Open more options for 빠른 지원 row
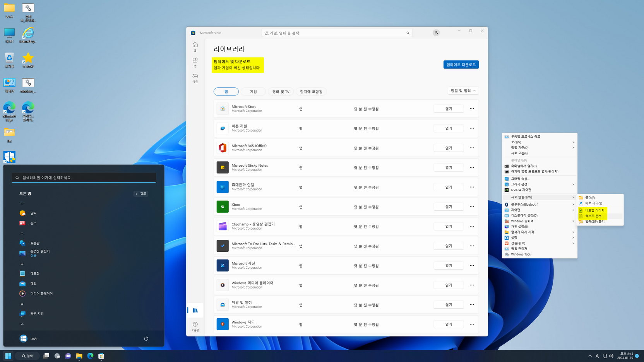644x362 pixels. click(x=472, y=128)
